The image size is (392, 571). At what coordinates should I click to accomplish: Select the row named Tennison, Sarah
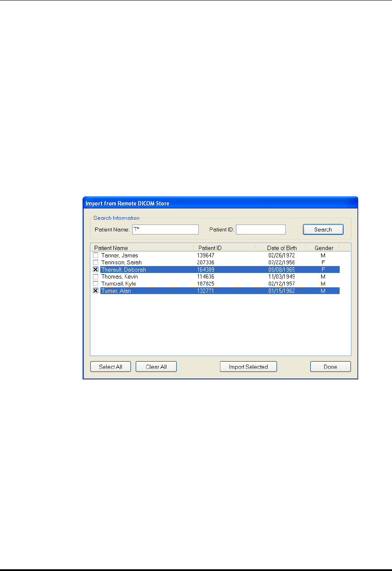tap(215, 262)
